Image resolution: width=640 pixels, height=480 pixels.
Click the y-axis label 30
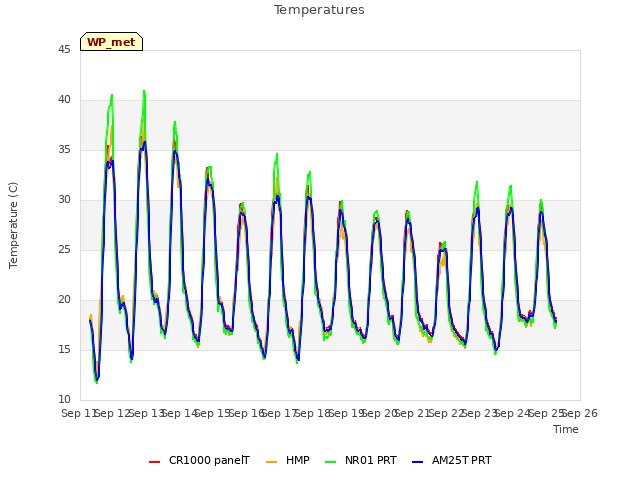[x=64, y=200]
